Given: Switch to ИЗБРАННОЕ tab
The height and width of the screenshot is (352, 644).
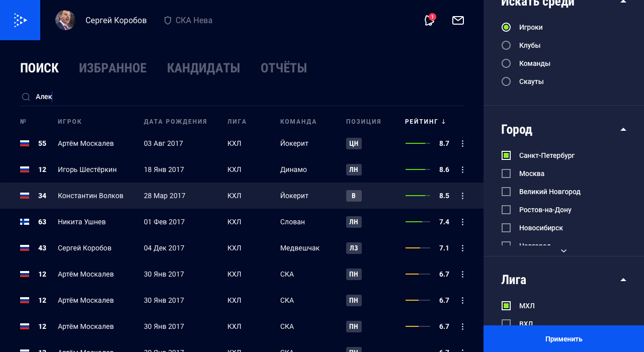Looking at the screenshot, I should (113, 68).
